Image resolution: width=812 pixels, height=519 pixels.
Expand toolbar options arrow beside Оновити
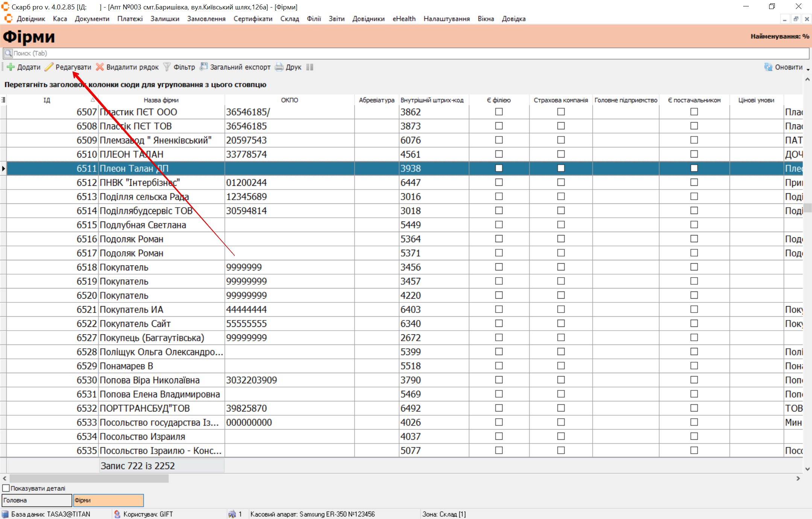point(808,70)
